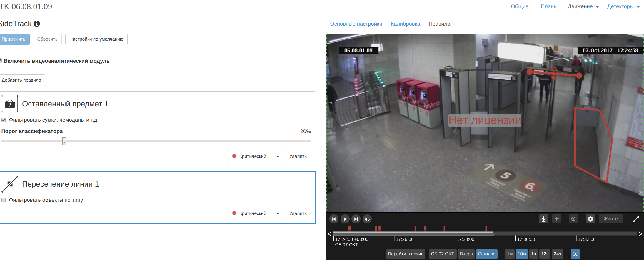
Task: Enable filter objects by type
Action: (x=4, y=200)
